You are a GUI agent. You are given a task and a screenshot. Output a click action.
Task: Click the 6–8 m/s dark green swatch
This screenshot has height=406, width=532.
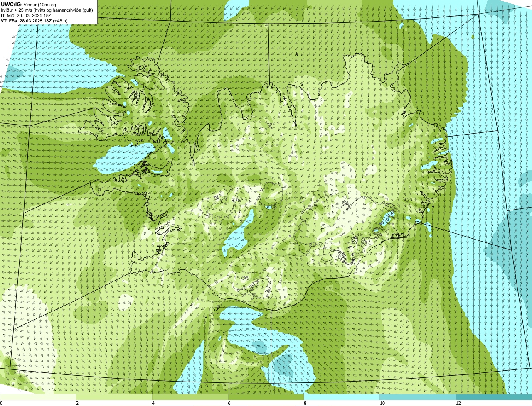coord(266,397)
